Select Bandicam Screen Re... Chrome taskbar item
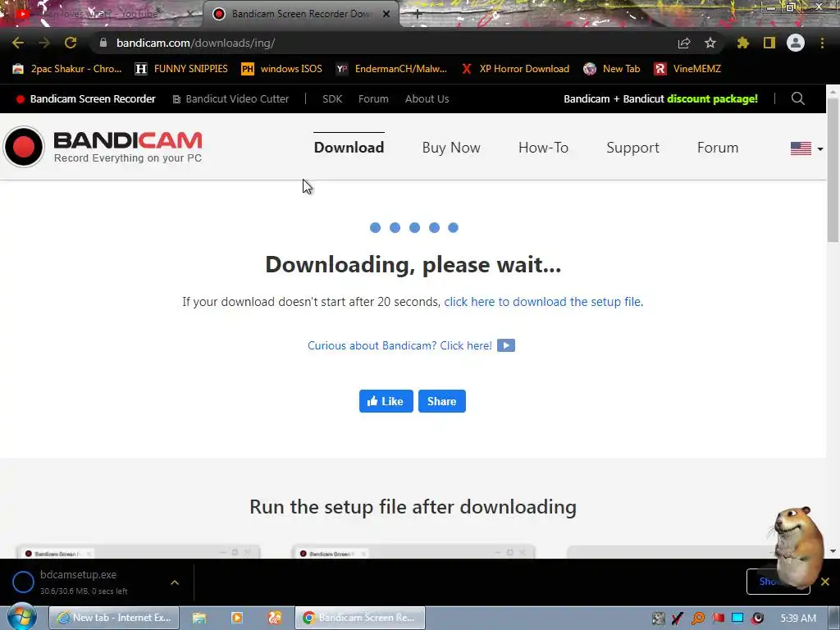The image size is (840, 630). (360, 618)
